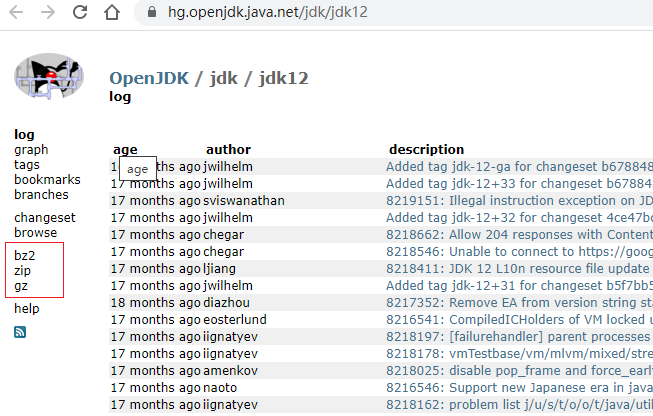Open '8218411: JDK 12 L10n' changeset
Viewport: 653px width, 416px height.
coord(518,269)
